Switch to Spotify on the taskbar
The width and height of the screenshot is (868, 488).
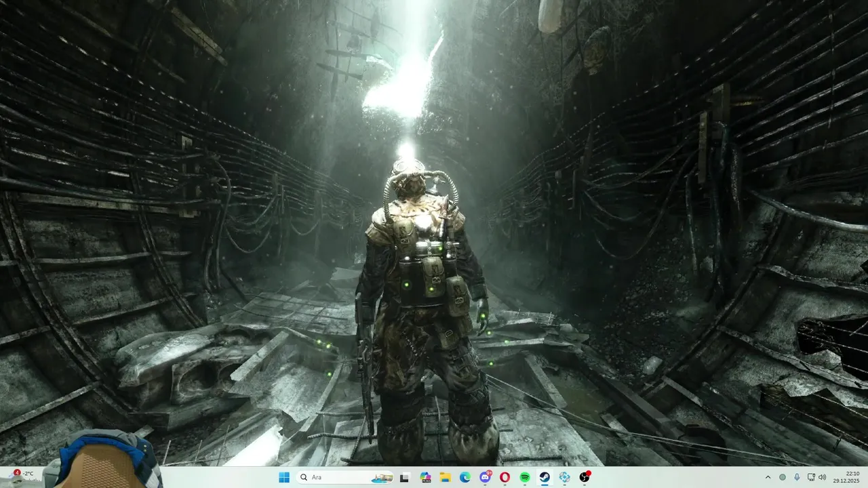pyautogui.click(x=525, y=477)
